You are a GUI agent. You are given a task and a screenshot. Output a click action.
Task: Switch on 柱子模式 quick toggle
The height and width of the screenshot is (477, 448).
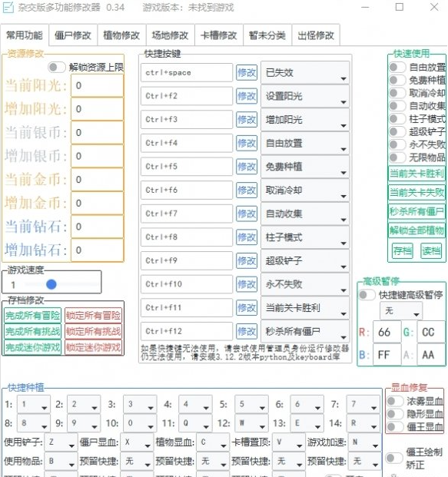[397, 118]
